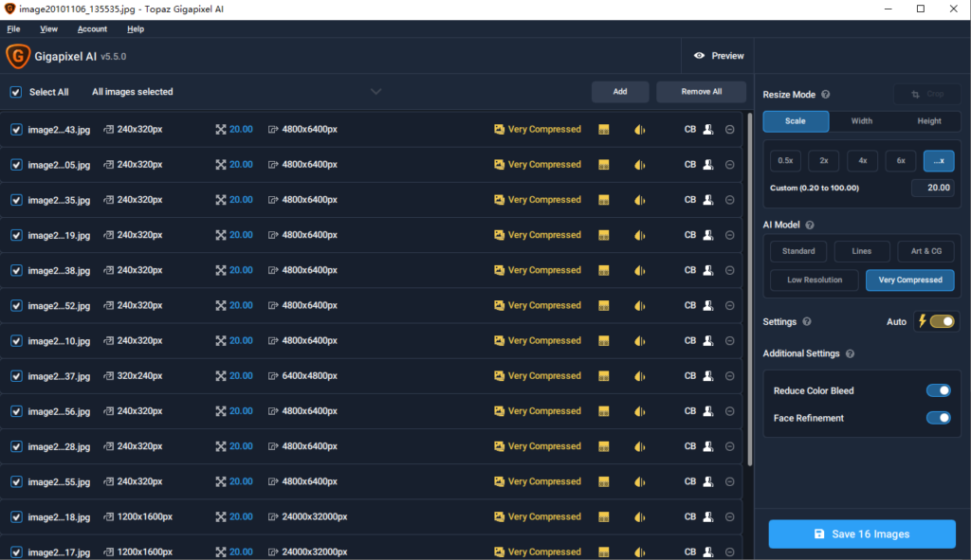Set scale to the 4x preset
The image size is (971, 560).
862,161
